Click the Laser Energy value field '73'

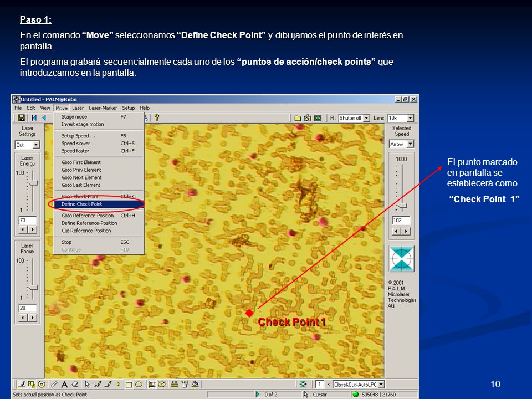28,220
